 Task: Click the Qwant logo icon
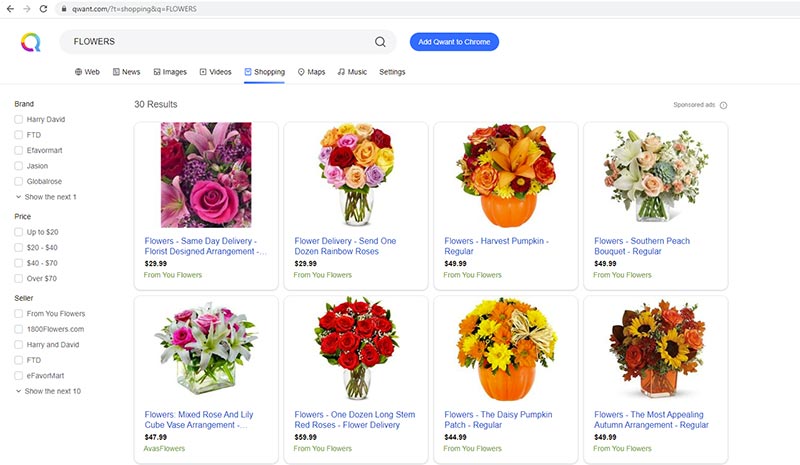point(30,42)
